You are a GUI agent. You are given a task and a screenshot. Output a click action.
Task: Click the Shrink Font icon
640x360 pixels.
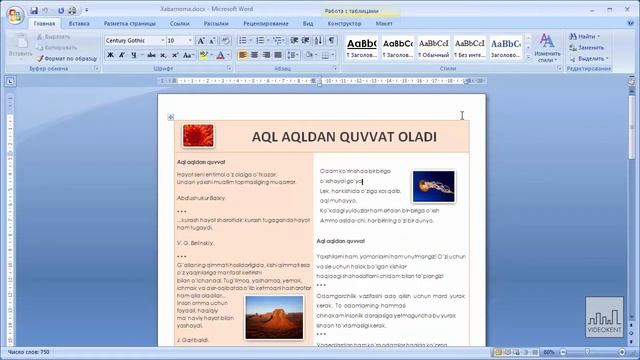212,40
